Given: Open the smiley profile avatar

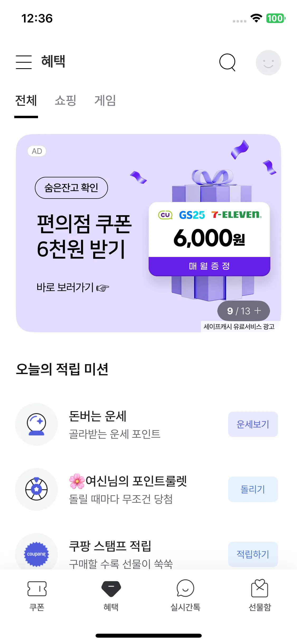Looking at the screenshot, I should coord(268,63).
